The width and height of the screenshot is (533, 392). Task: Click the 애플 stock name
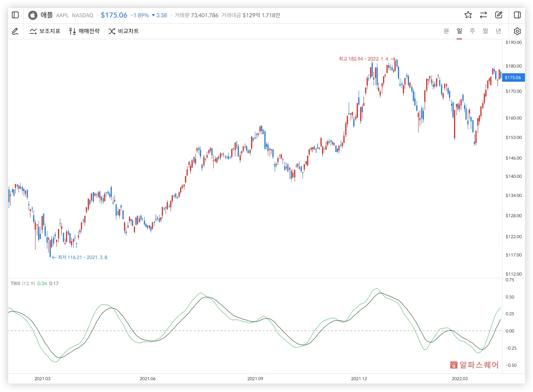coord(47,15)
